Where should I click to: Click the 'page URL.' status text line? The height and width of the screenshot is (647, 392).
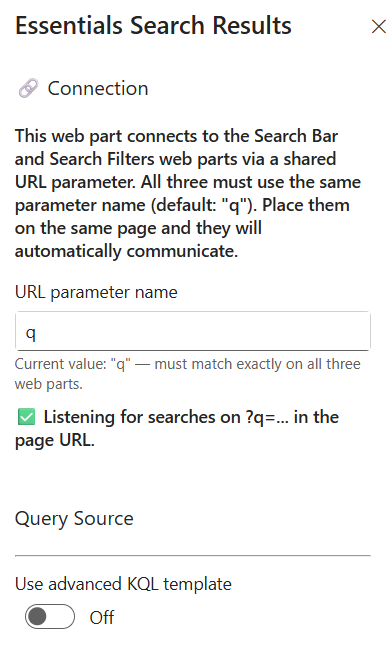[54, 440]
